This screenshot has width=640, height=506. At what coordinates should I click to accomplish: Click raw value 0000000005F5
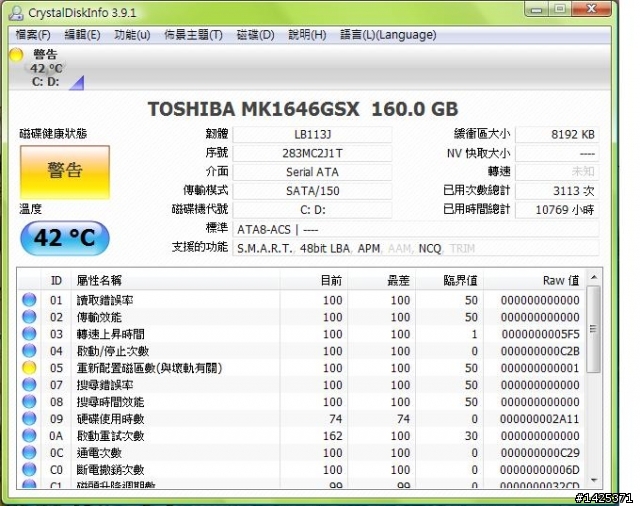point(540,334)
